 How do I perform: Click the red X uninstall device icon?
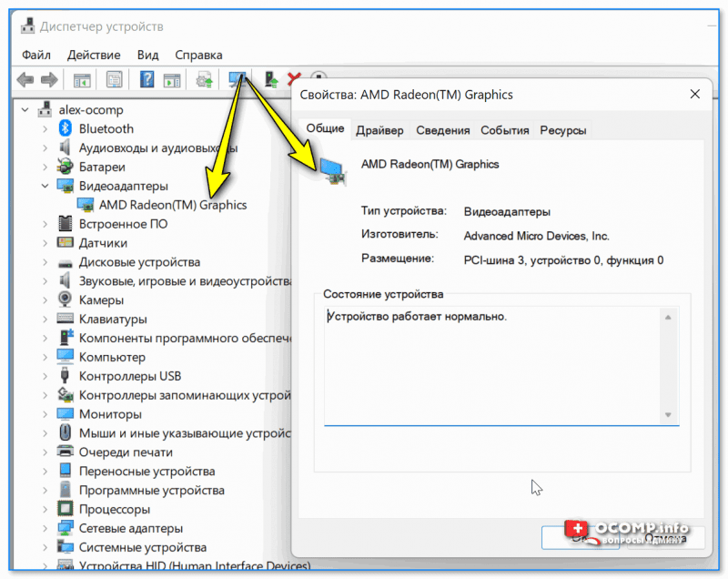point(293,79)
